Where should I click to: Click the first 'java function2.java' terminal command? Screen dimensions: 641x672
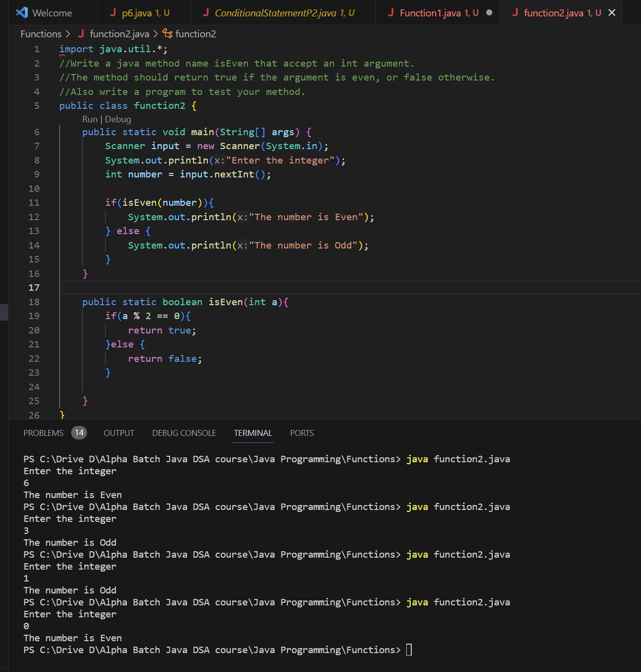pyautogui.click(x=458, y=459)
